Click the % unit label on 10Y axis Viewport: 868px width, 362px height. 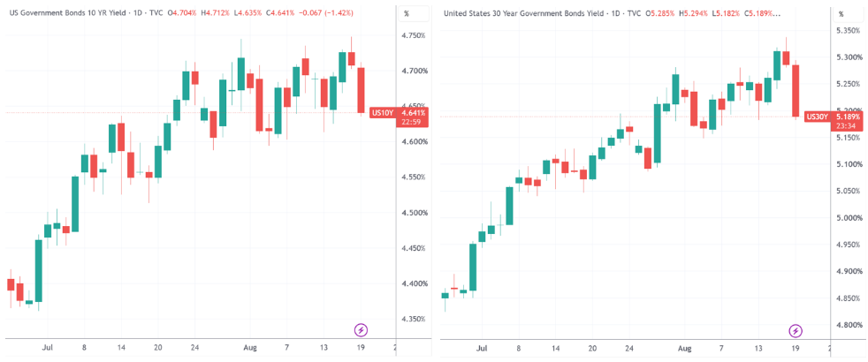tap(407, 13)
